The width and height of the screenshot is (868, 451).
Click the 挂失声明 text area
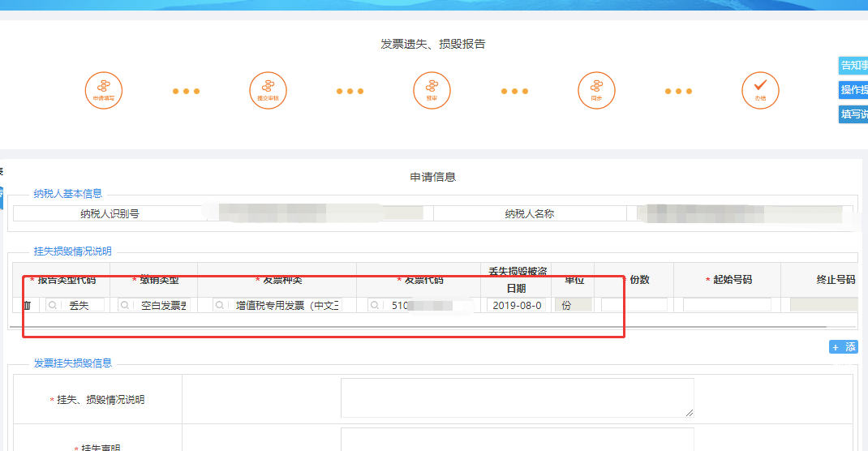517,440
